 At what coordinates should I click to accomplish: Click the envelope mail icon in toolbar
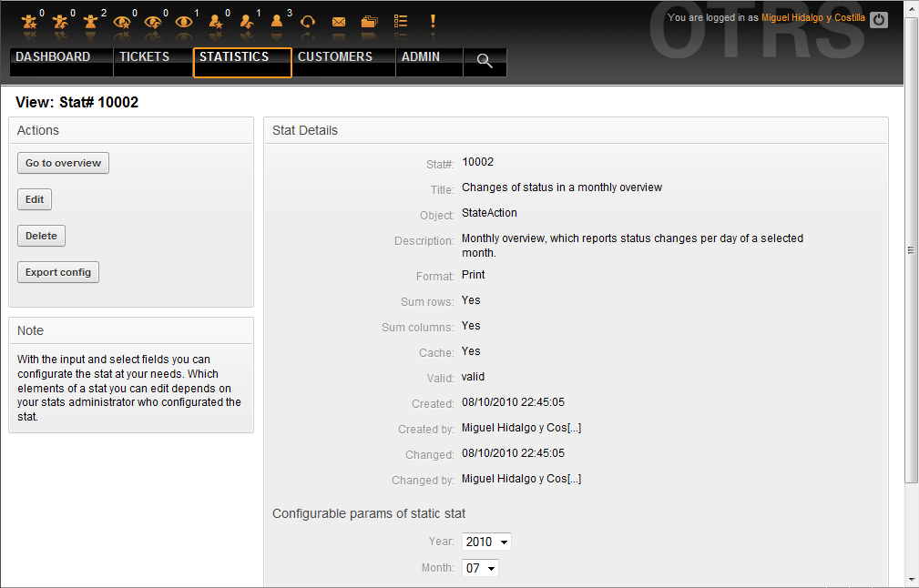339,22
